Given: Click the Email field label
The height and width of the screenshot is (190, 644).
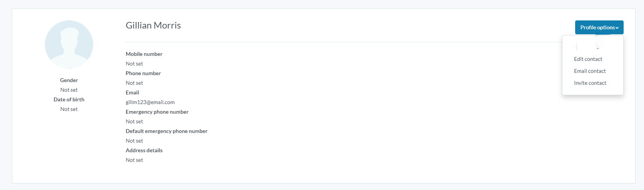Looking at the screenshot, I should pos(132,92).
